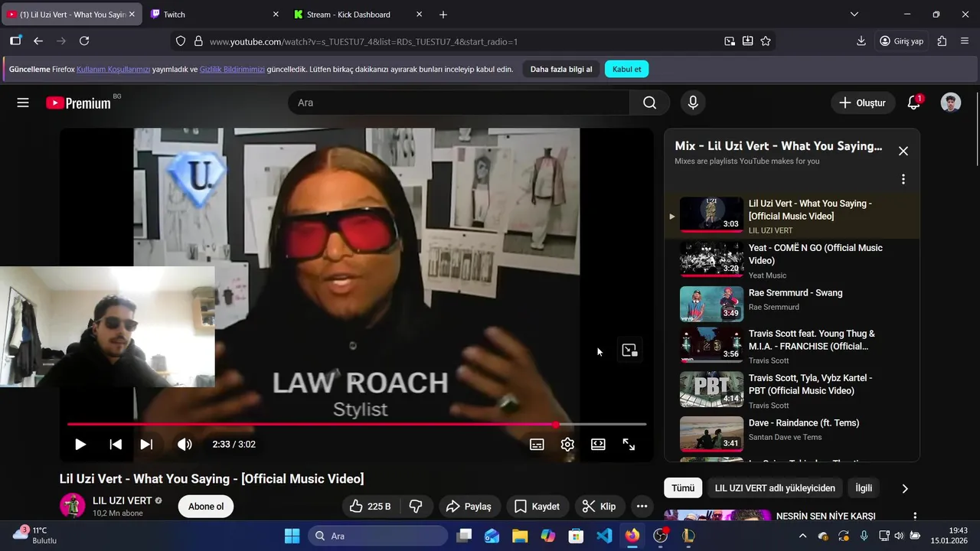Open the Firefox application menu
Viewport: 980px width, 551px height.
click(x=965, y=41)
